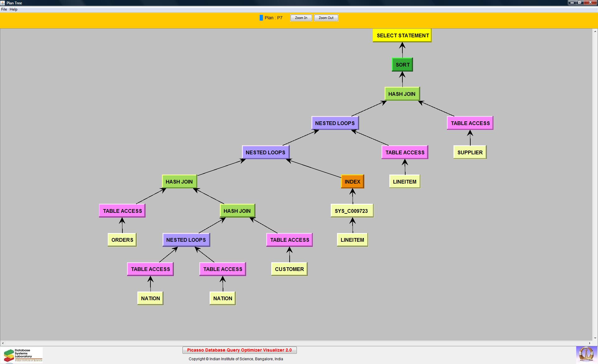Open the Help menu
598x364 pixels.
tap(13, 9)
